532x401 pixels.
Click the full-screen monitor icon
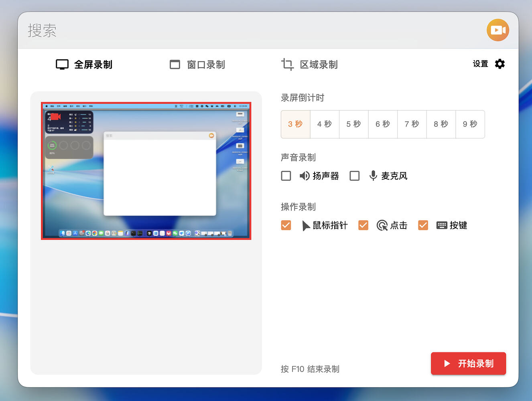point(62,65)
